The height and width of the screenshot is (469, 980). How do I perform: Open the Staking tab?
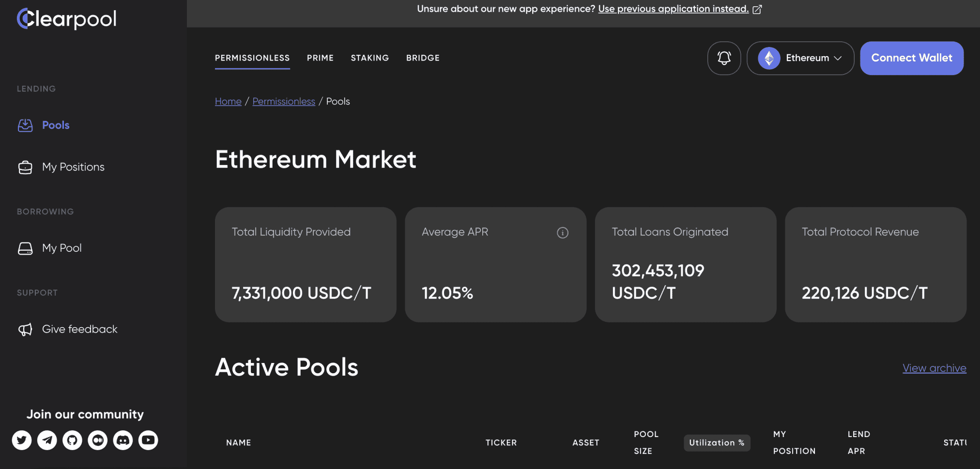click(x=370, y=58)
